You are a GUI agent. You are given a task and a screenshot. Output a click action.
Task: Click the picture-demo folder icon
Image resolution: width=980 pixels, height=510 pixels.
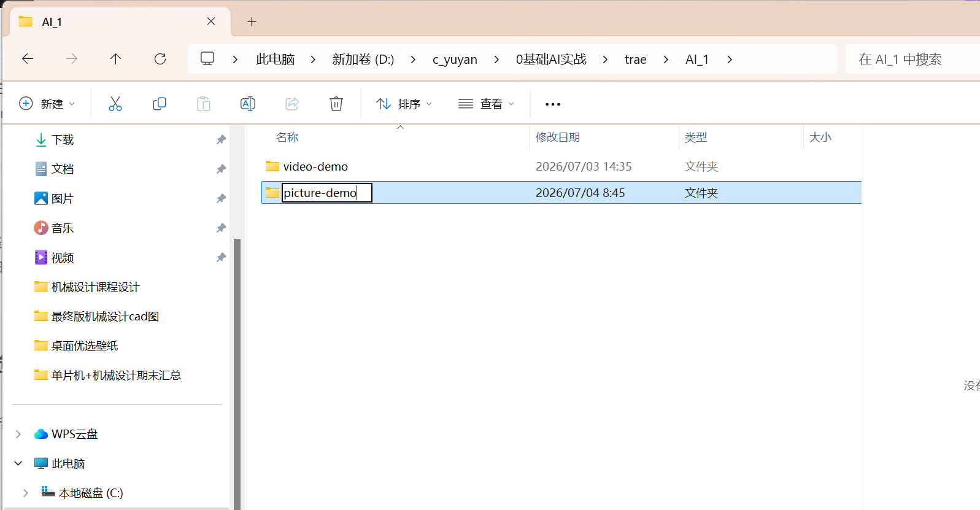[272, 193]
